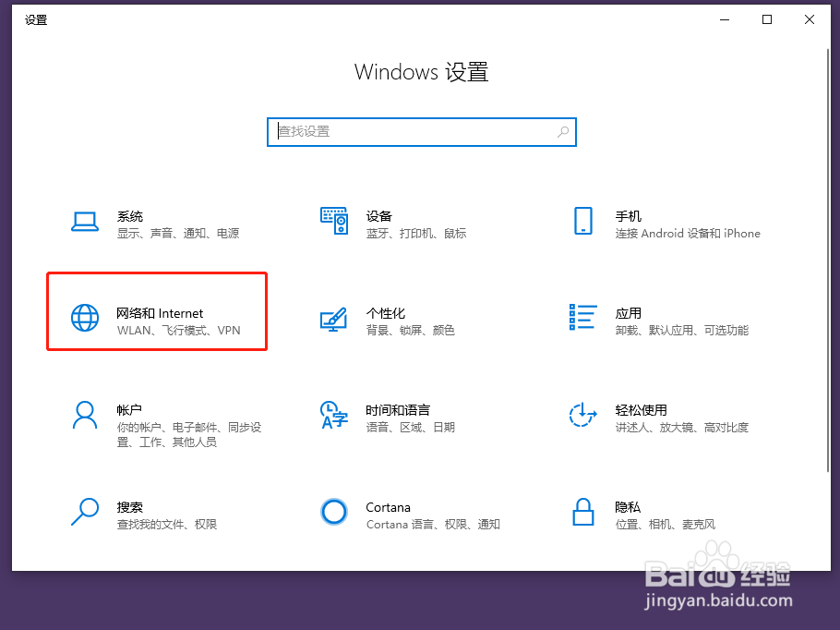Select the 网络和 Internet category label
This screenshot has height=630, width=840.
coord(159,313)
